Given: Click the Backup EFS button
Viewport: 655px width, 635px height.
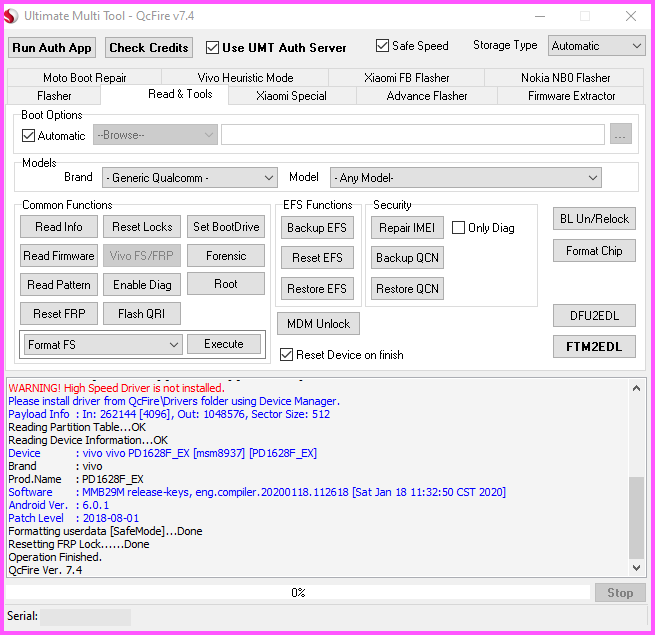Looking at the screenshot, I should click(x=317, y=227).
